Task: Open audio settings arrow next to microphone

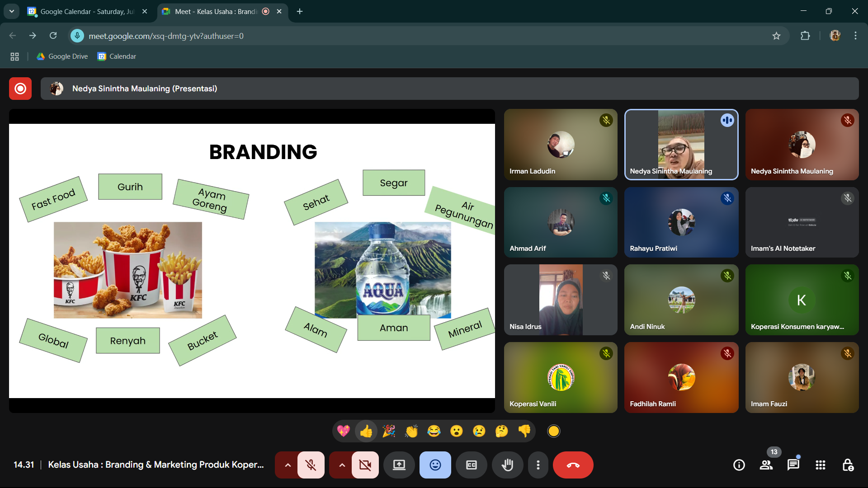Action: coord(288,465)
